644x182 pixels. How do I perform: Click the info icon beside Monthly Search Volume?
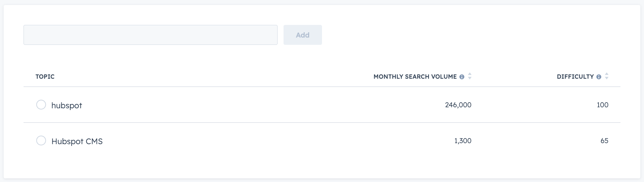point(462,77)
